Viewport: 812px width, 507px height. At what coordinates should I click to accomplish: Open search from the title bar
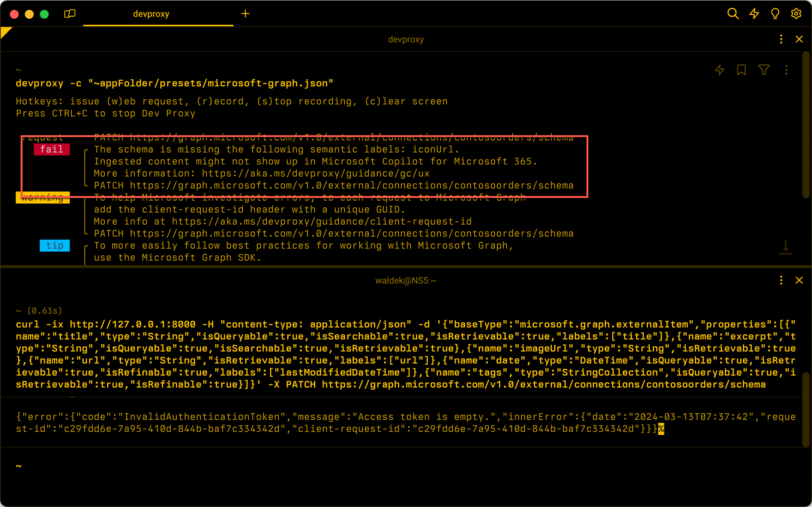pos(732,14)
